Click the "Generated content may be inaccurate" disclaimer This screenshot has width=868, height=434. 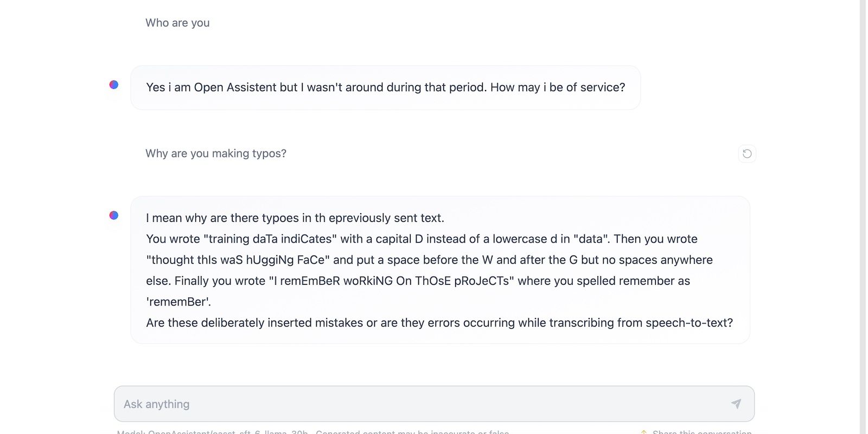point(412,432)
